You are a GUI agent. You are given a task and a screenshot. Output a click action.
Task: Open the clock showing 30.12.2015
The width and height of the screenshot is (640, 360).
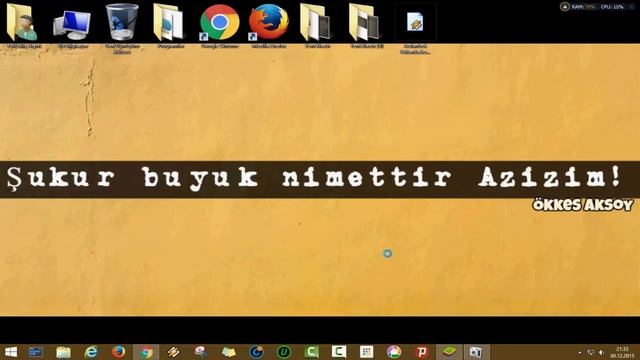point(622,352)
